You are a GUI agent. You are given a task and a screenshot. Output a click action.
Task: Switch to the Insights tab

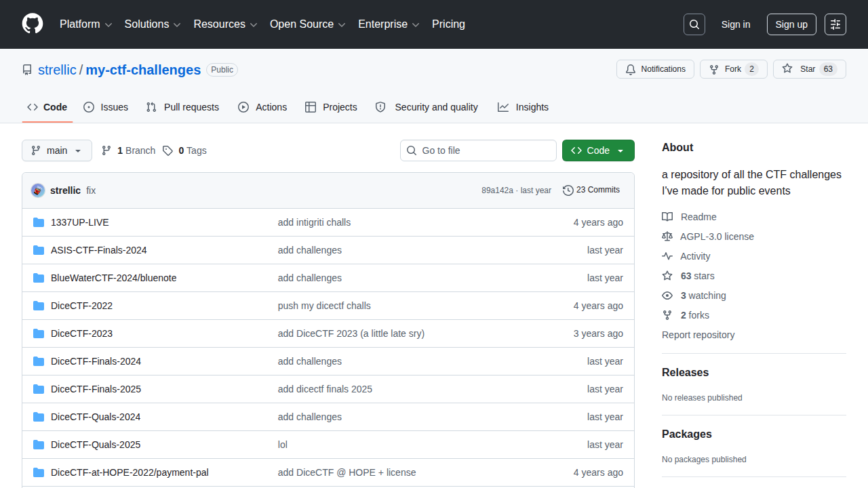523,107
